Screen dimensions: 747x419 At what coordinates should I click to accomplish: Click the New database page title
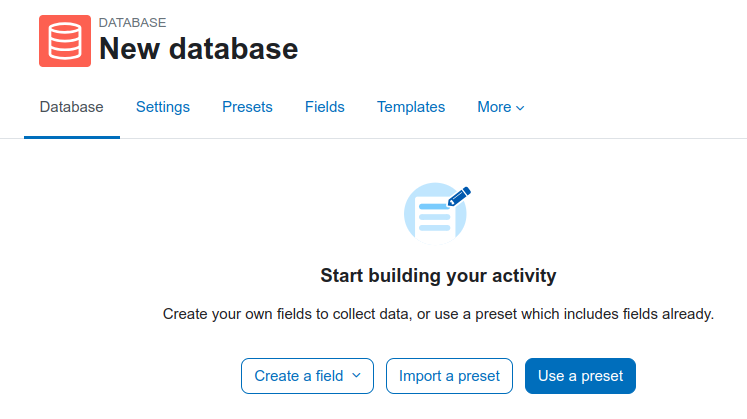(198, 49)
